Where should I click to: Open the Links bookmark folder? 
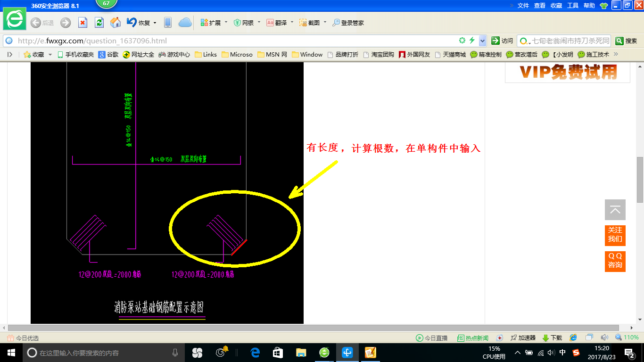pyautogui.click(x=206, y=55)
